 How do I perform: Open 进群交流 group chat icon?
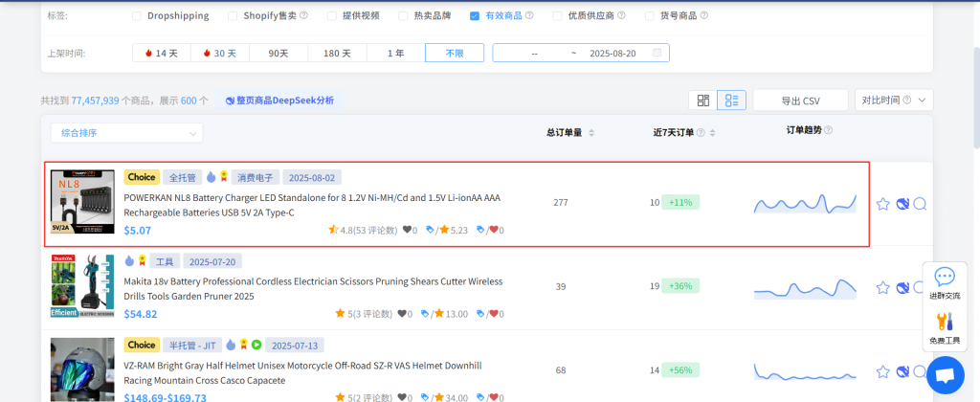945,282
